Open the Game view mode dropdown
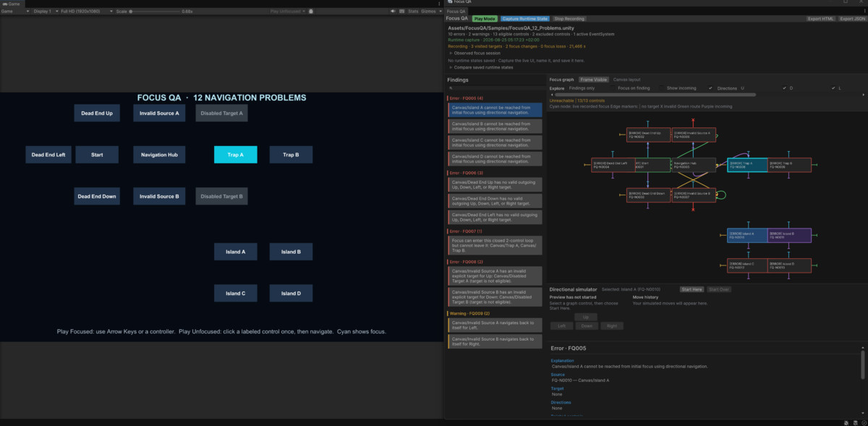This screenshot has height=426, width=868. click(x=14, y=12)
